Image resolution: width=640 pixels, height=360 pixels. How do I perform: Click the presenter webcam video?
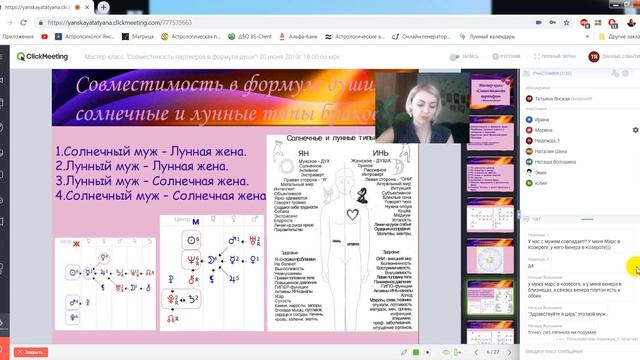point(422,108)
